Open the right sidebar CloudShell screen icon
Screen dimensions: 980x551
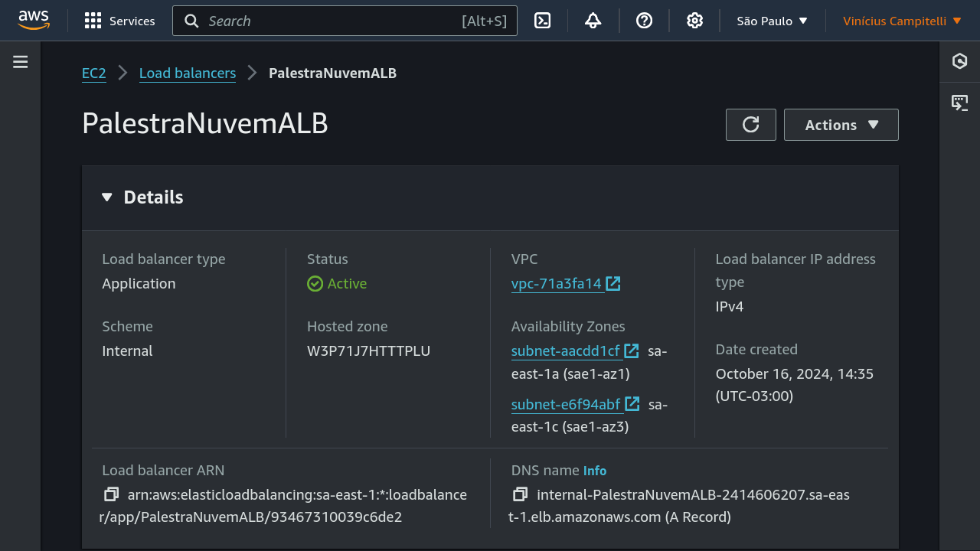click(x=960, y=103)
